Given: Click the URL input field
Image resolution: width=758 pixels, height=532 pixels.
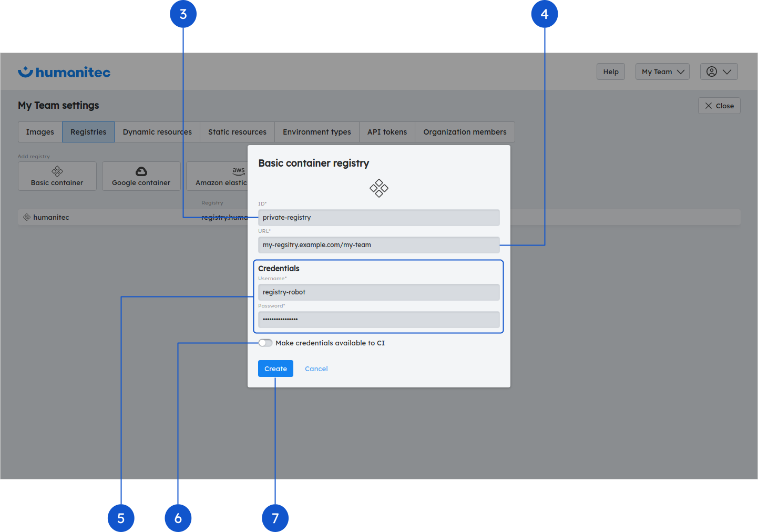Looking at the screenshot, I should coord(379,245).
